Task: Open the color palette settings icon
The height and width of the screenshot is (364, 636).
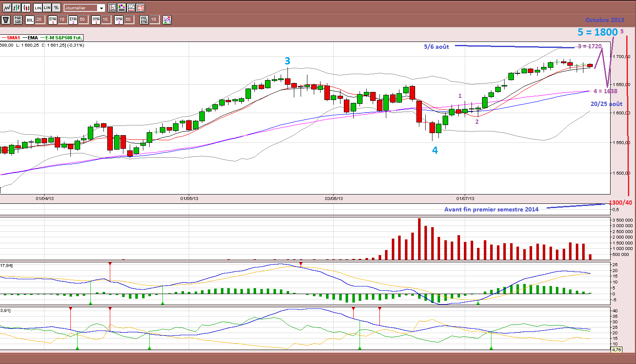Action: (122, 8)
